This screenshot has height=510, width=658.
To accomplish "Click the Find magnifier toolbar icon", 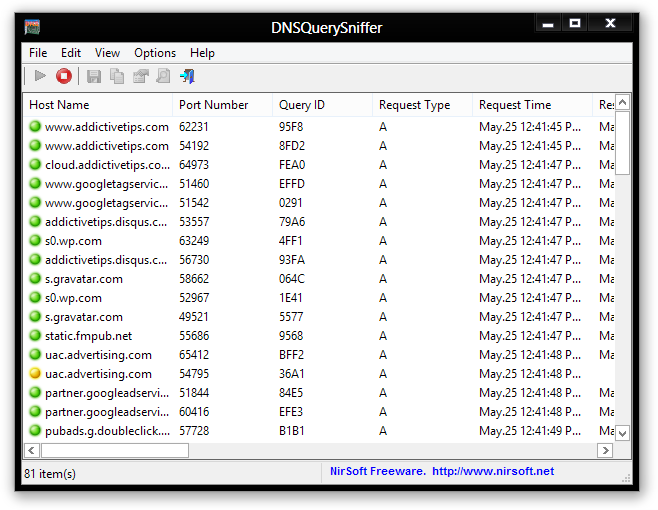I will (163, 76).
